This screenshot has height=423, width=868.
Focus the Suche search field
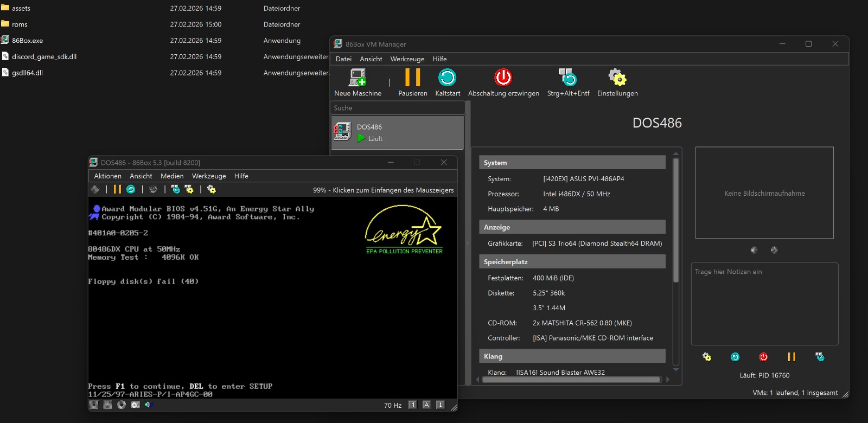pos(397,108)
